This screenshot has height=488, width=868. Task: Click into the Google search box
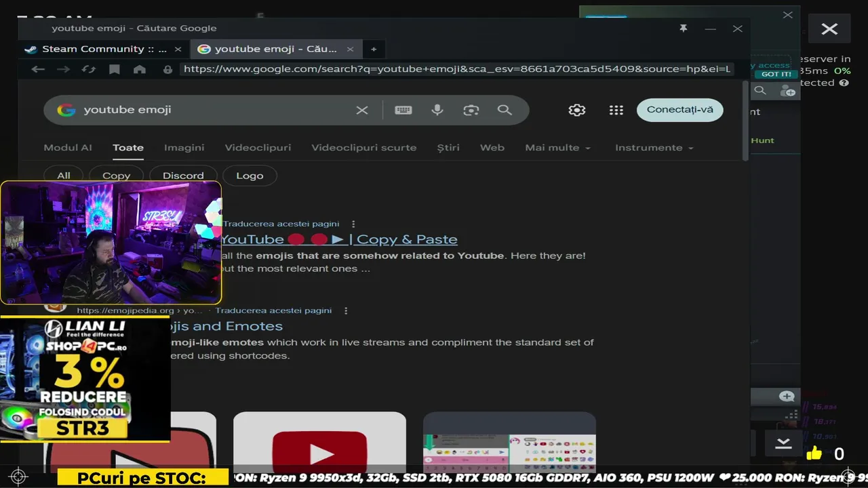[214, 110]
